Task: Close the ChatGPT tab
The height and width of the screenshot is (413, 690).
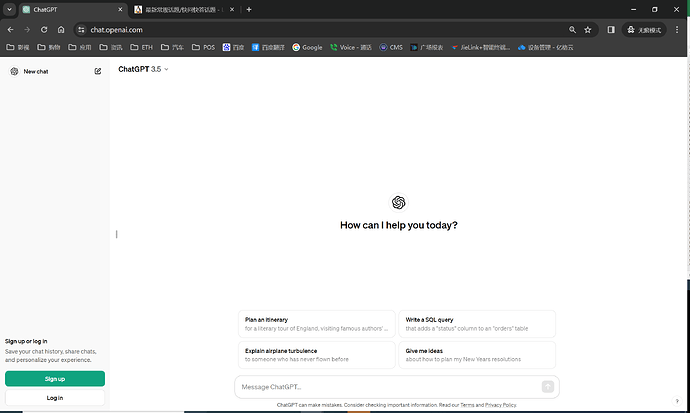Action: tap(120, 9)
